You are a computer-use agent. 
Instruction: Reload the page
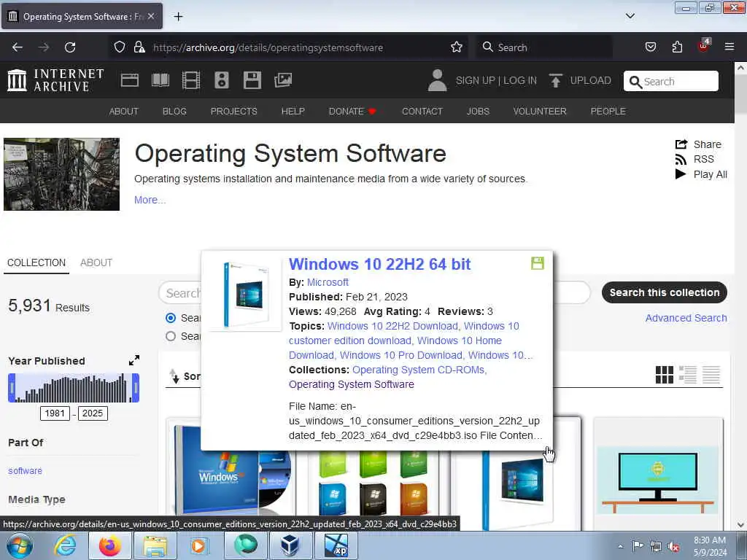click(x=70, y=47)
